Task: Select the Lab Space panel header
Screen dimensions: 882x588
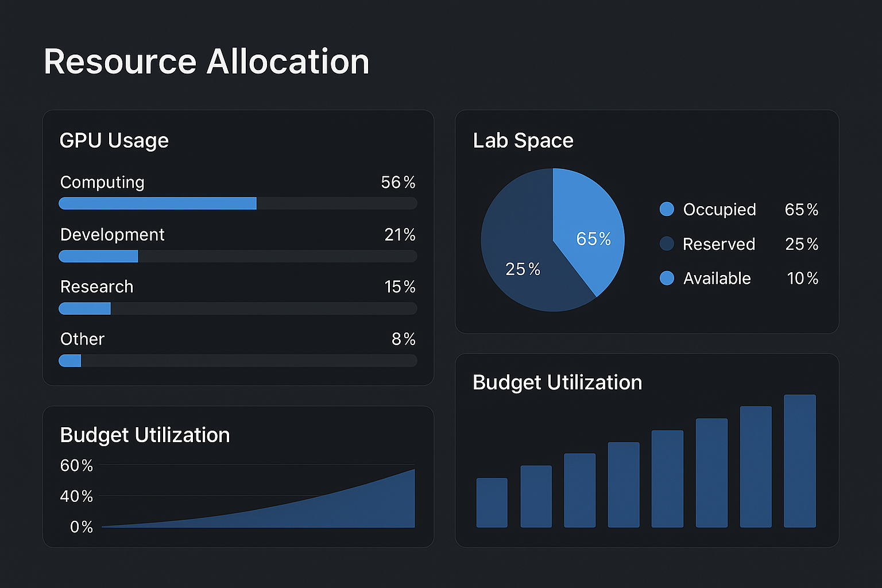Action: tap(523, 140)
